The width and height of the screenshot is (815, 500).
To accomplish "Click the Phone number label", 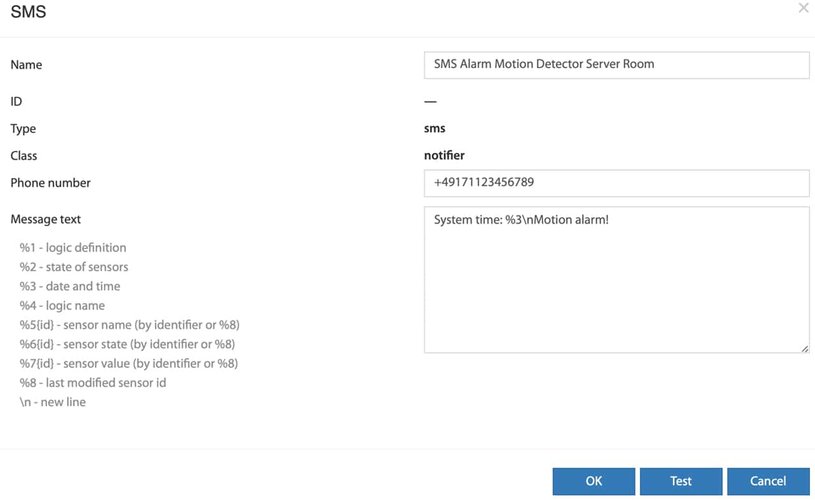I will 50,183.
